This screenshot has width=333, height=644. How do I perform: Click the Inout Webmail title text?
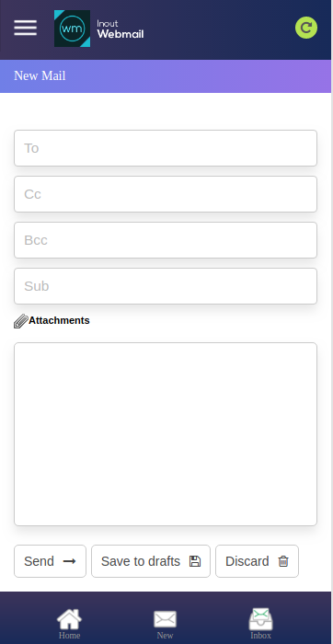point(121,29)
